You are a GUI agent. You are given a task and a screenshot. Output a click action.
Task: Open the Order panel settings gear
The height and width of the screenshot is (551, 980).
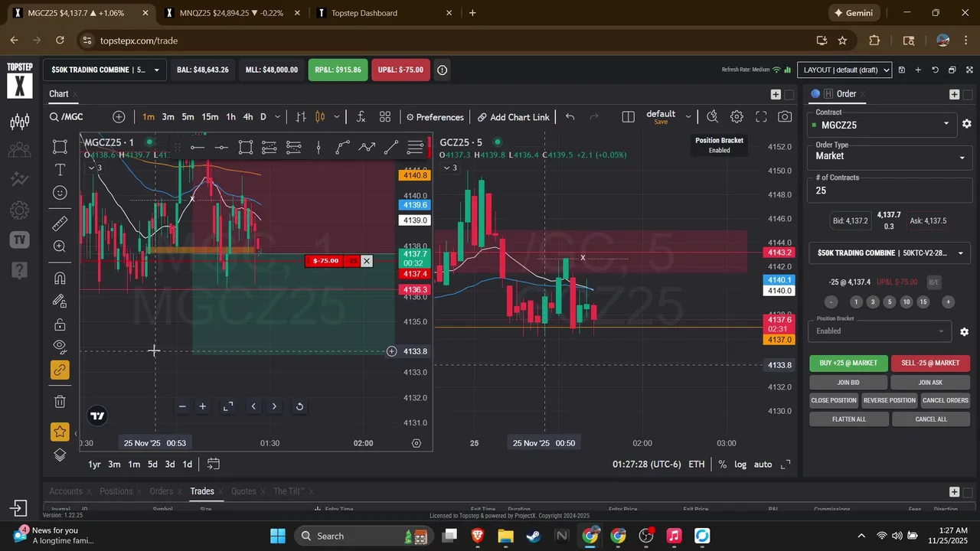click(967, 124)
